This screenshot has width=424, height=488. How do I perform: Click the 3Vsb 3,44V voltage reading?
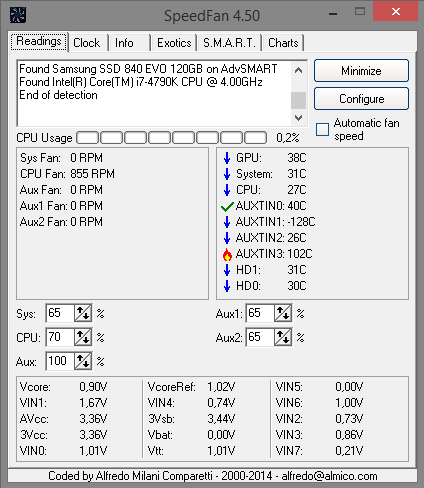[x=191, y=419]
